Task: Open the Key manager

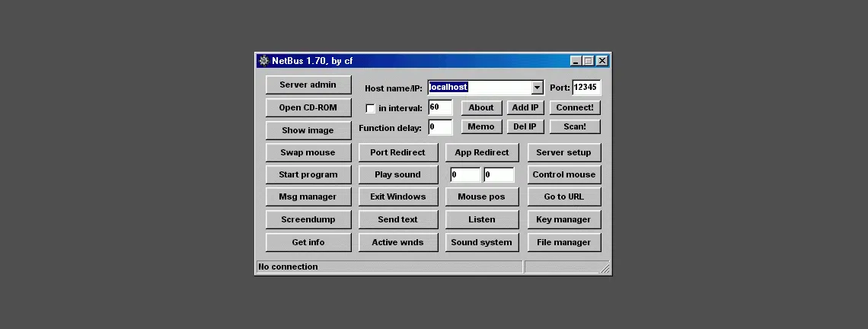Action: 563,219
